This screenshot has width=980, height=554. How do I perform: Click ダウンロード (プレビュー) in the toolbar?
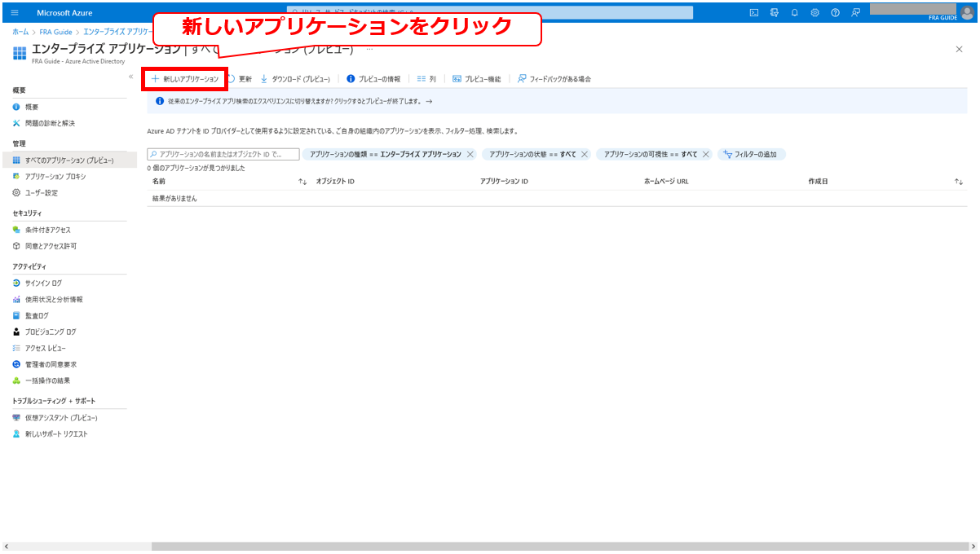pos(295,79)
